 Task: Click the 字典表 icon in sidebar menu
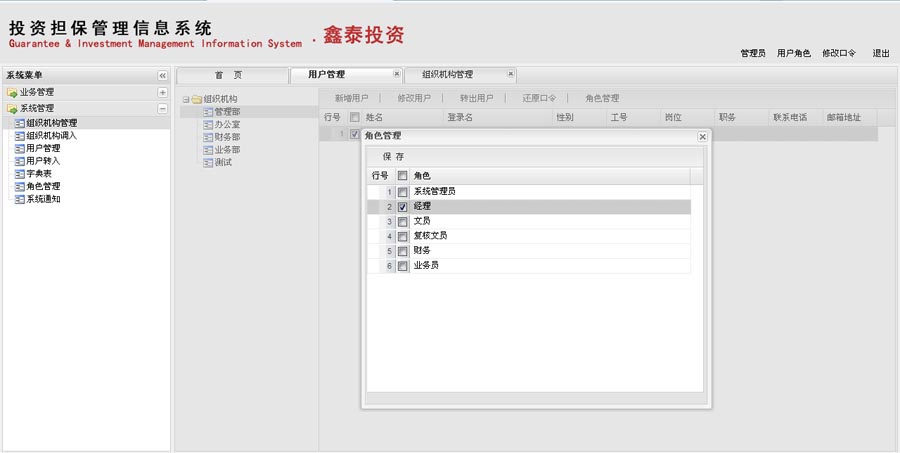19,174
